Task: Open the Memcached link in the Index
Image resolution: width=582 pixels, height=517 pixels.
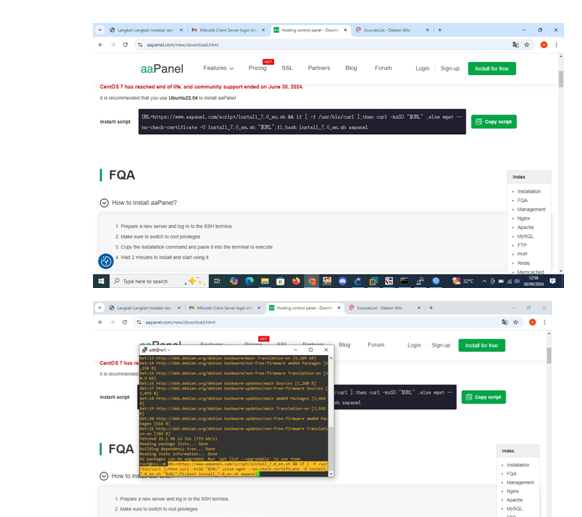Action: tap(530, 272)
